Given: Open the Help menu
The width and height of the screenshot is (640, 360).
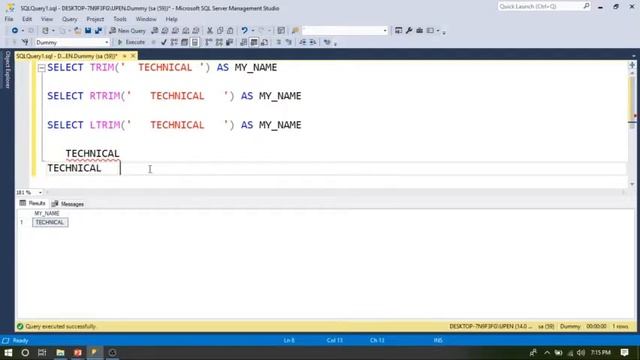Looking at the screenshot, I should (171, 19).
